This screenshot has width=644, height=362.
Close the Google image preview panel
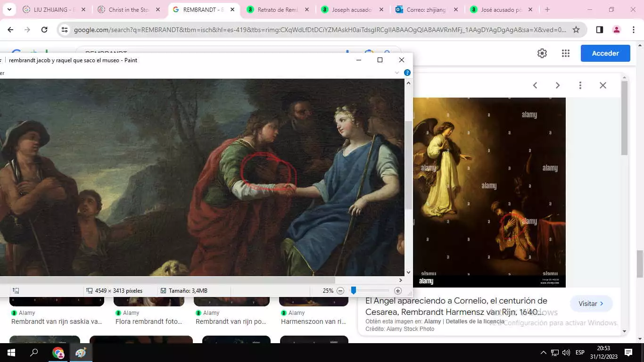(x=603, y=85)
